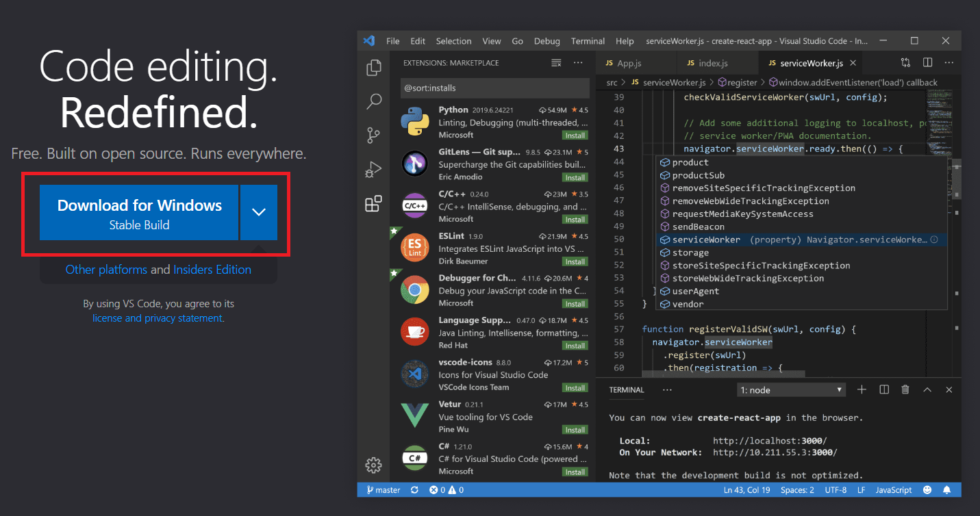The image size is (980, 516).
Task: Open the terminal selector '1: node' dropdown
Action: [791, 390]
